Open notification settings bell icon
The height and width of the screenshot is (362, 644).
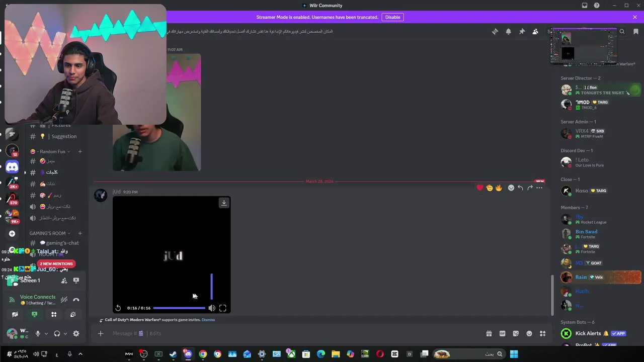508,31
